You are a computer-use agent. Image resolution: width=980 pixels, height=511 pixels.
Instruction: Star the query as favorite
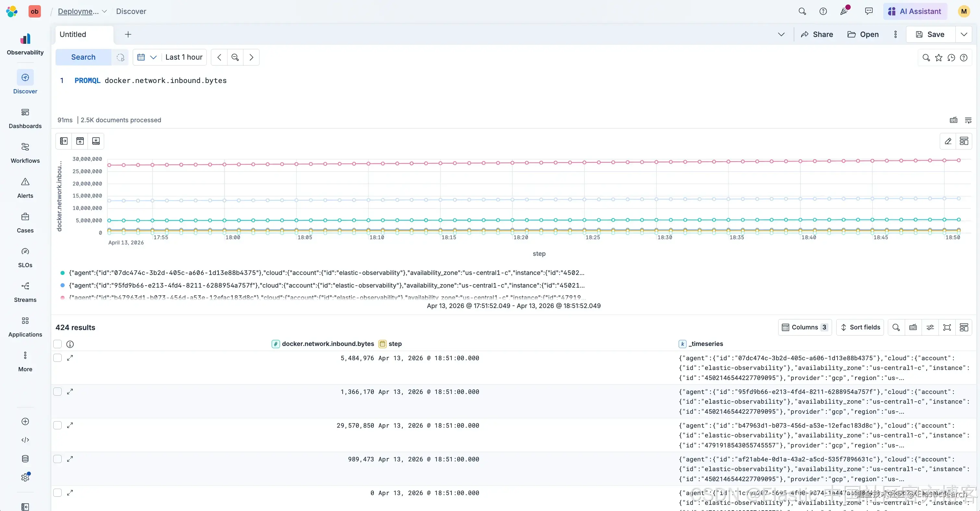(x=938, y=57)
